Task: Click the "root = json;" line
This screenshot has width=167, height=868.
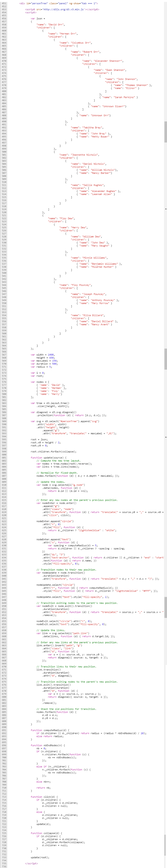Action: (x=39, y=440)
